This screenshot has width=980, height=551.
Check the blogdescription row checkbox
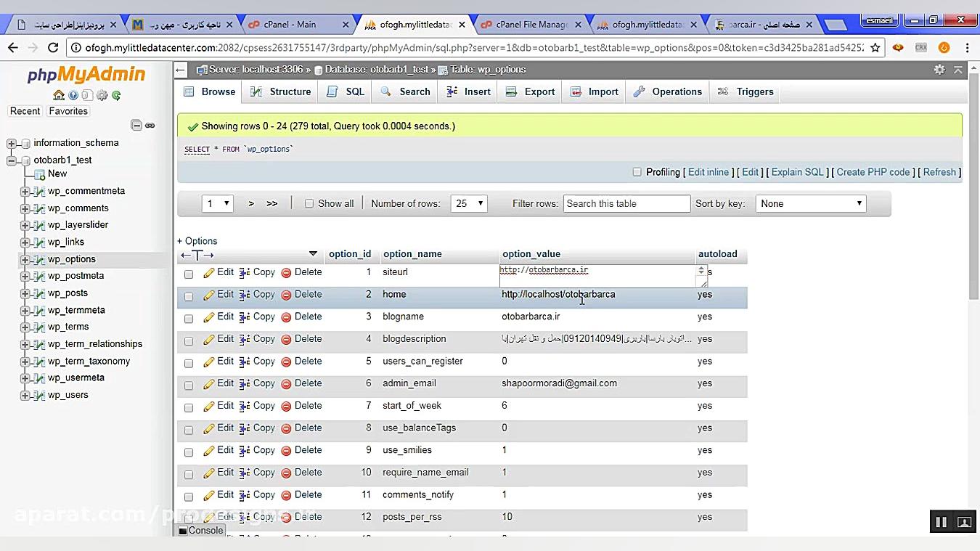(189, 341)
